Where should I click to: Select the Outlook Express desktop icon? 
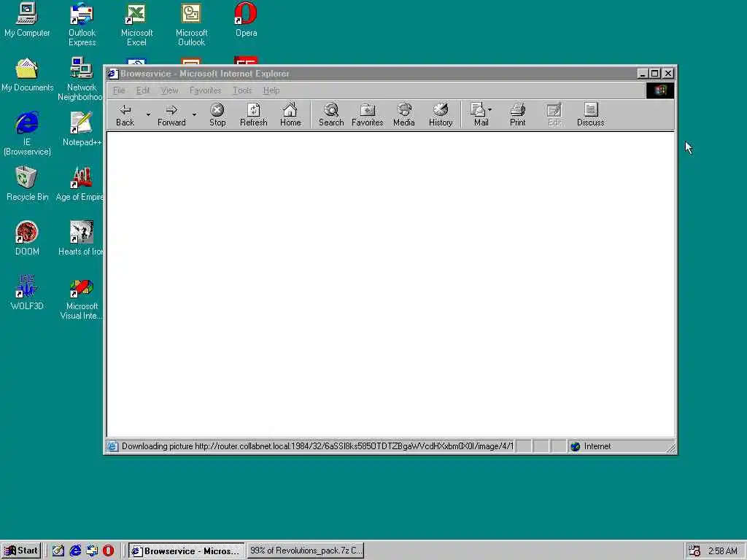coord(82,24)
